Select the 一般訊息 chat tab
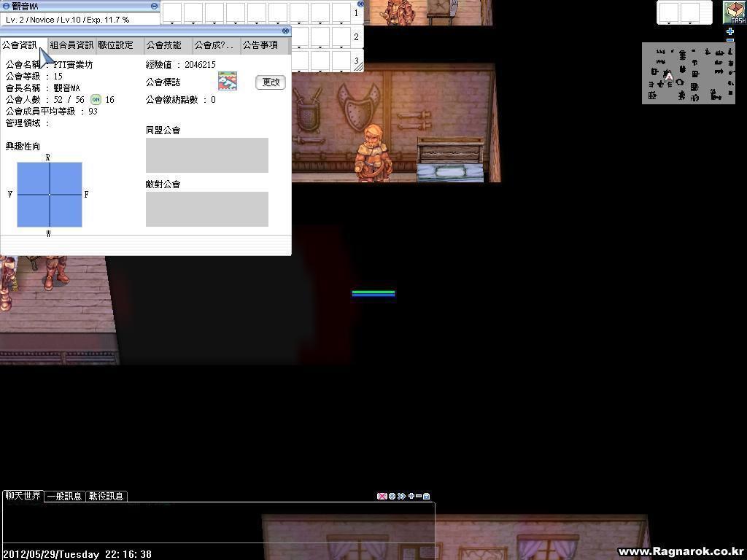 coord(65,496)
